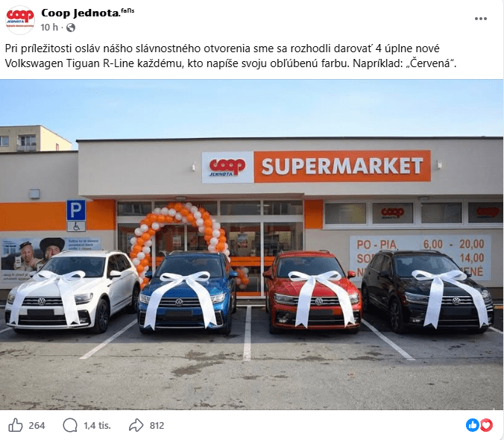This screenshot has height=440, width=504.
Task: Share the post using the arrow icon
Action: pyautogui.click(x=136, y=425)
